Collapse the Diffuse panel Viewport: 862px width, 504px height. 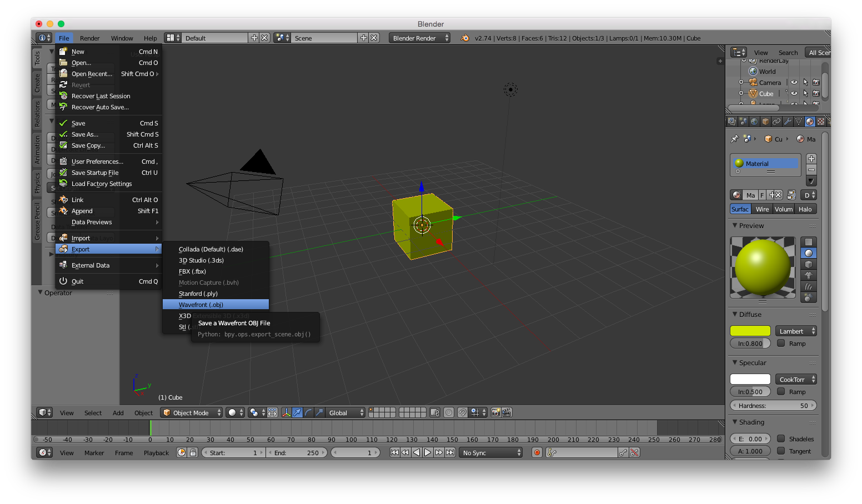pos(735,314)
